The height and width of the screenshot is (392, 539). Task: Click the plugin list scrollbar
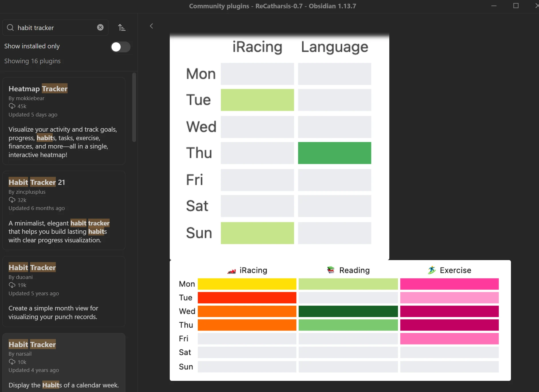pos(134,107)
